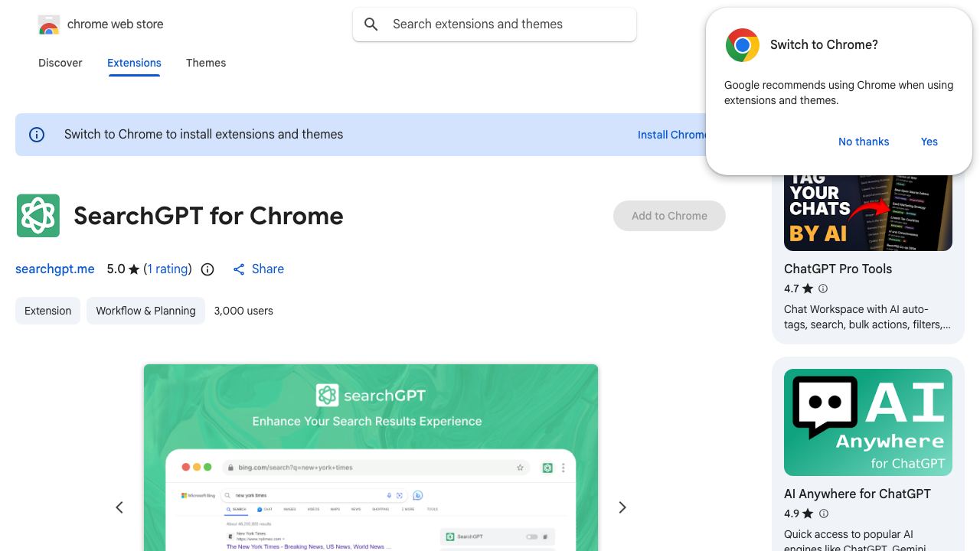Open the AI Anywhere for ChatGPT title
Screen dimensions: 980x551
click(857, 494)
